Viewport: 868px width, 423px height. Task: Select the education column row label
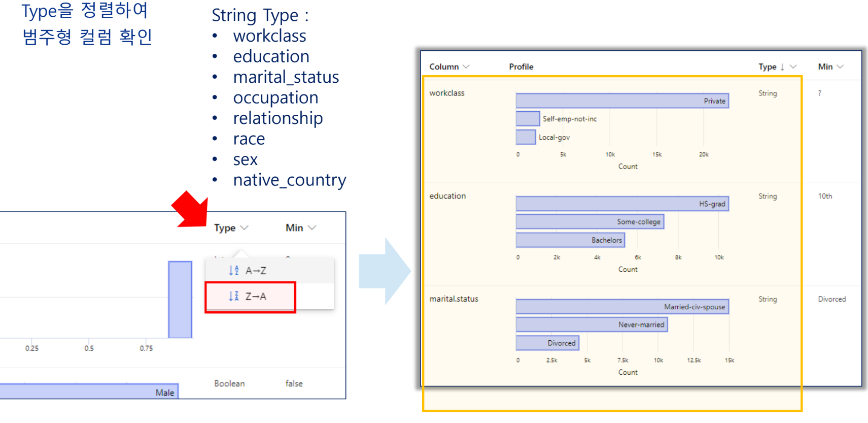[447, 196]
